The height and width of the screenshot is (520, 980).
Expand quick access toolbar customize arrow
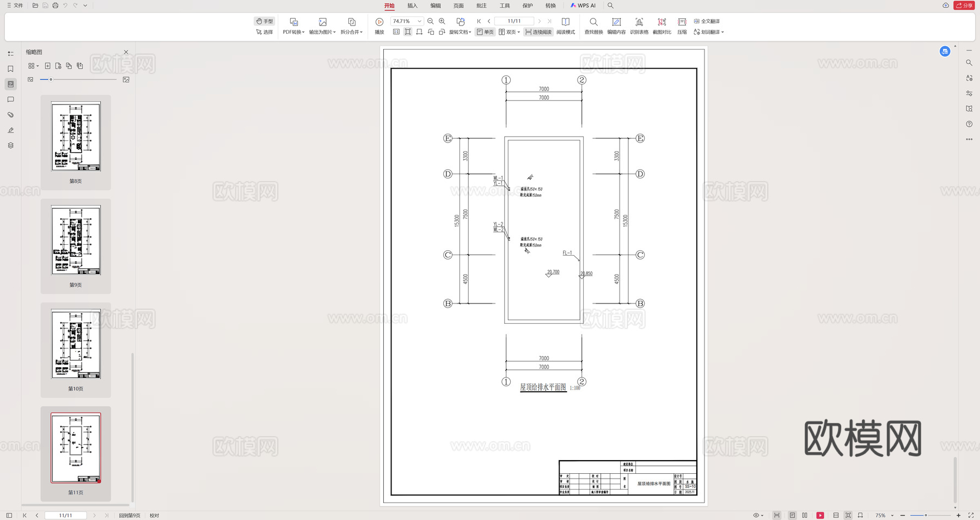85,5
